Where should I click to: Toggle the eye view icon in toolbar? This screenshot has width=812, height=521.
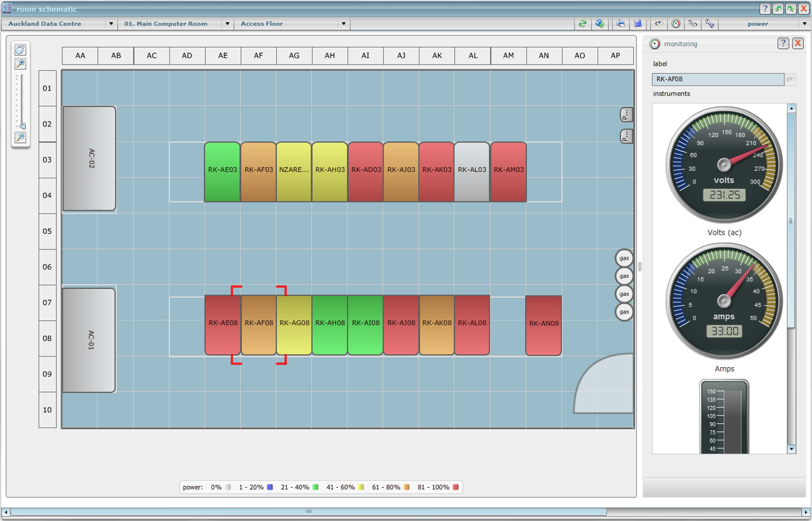[x=659, y=24]
